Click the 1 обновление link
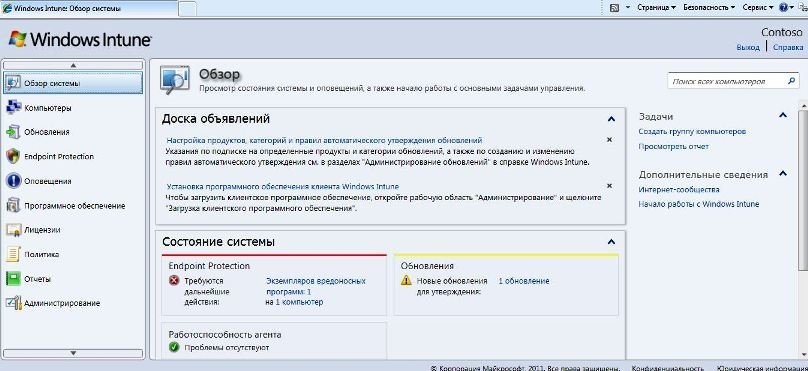 524,281
